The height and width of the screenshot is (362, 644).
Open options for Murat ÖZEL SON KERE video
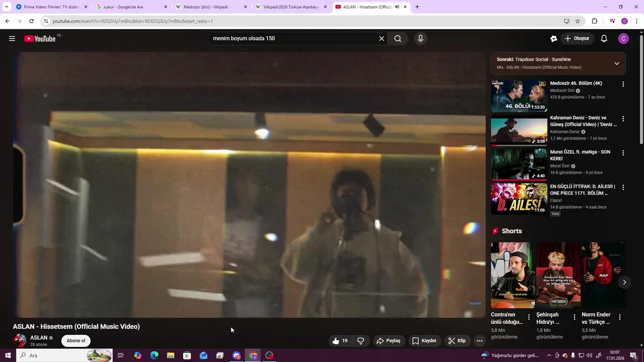(623, 153)
